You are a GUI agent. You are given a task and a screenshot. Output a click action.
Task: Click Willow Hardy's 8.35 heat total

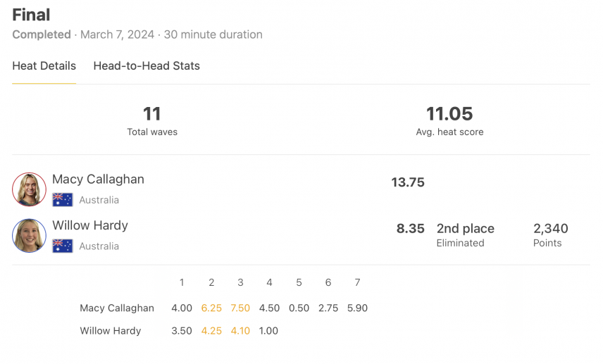410,228
